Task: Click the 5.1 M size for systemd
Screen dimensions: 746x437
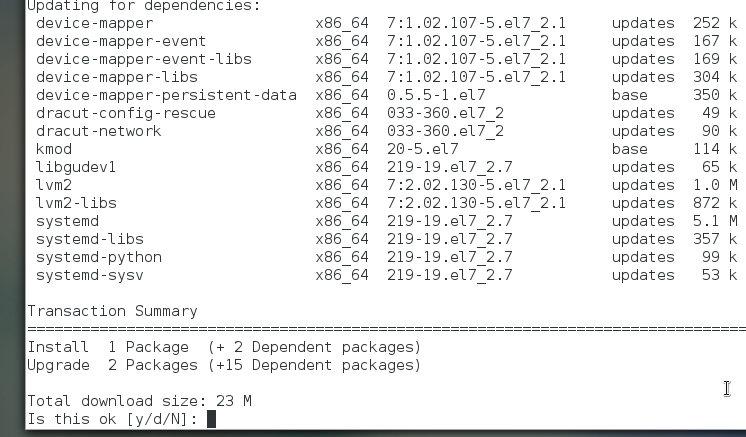Action: click(715, 221)
